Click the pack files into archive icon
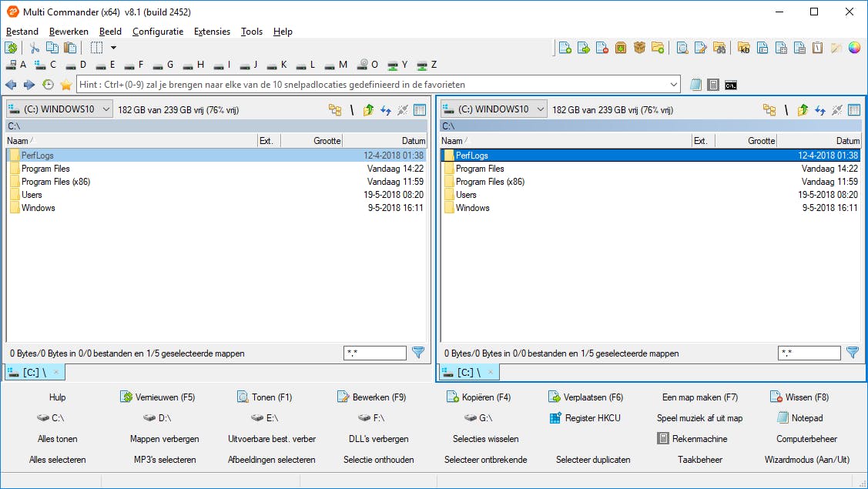This screenshot has width=868, height=489. 621,49
